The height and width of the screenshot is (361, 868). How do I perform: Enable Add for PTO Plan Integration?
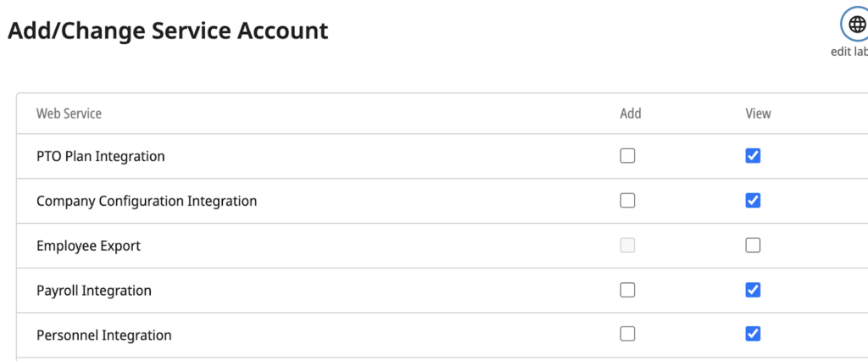coord(627,156)
